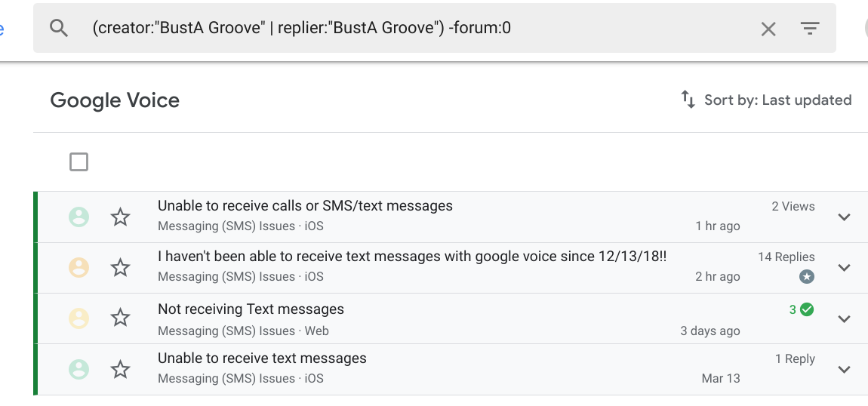Click '2 Views' count
Image resolution: width=868 pixels, height=406 pixels.
(793, 206)
